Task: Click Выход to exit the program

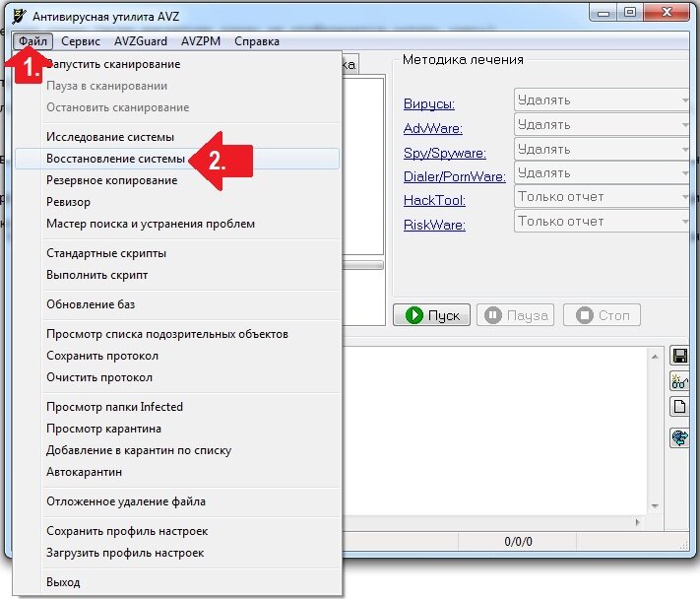Action: (x=177, y=582)
